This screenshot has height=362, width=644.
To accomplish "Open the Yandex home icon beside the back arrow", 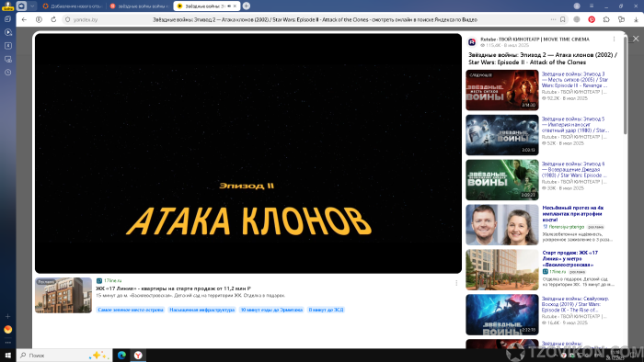I will [39, 19].
